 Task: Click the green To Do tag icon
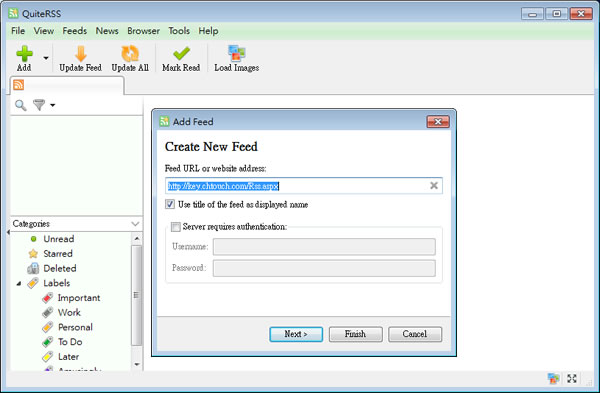(47, 342)
